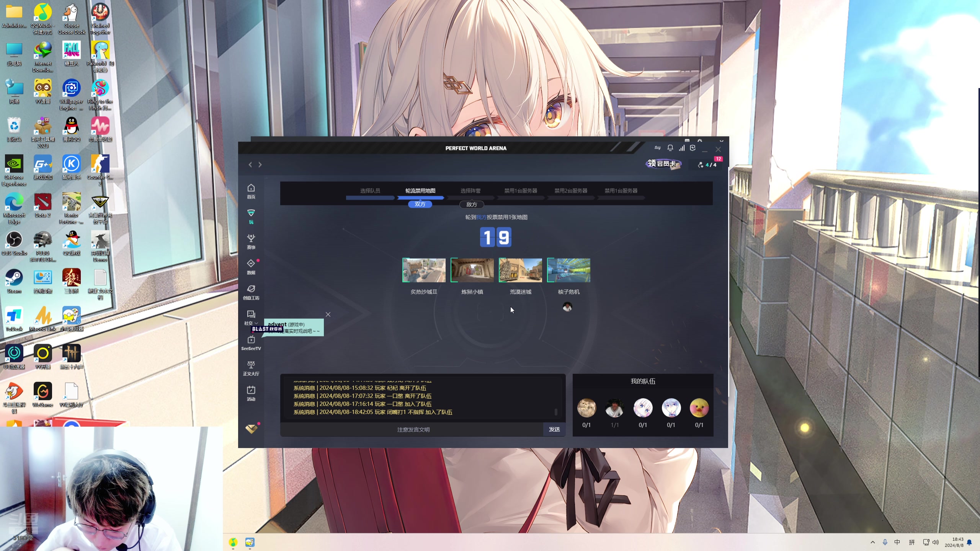This screenshot has height=551, width=980.
Task: Select the 轮流禁用地图 step tab
Action: (420, 191)
